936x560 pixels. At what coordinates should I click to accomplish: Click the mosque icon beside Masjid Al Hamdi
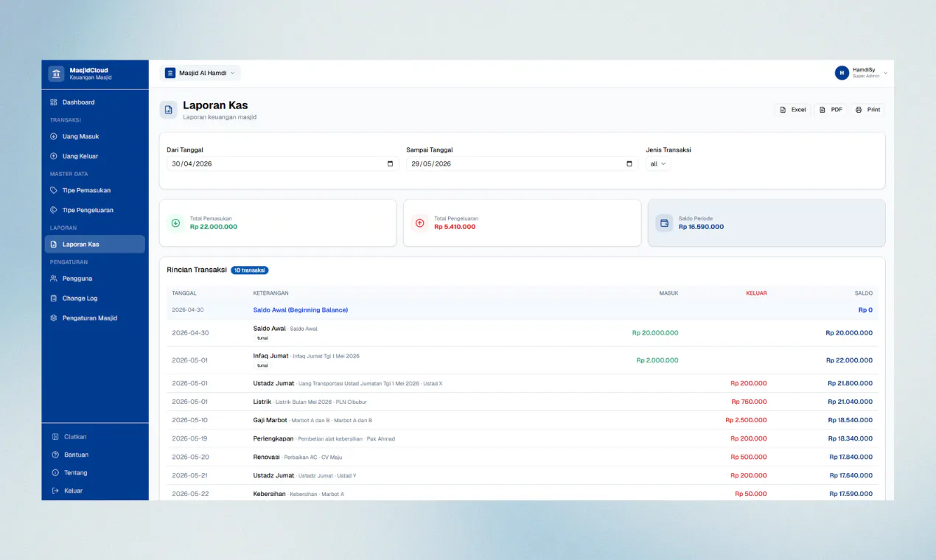170,73
